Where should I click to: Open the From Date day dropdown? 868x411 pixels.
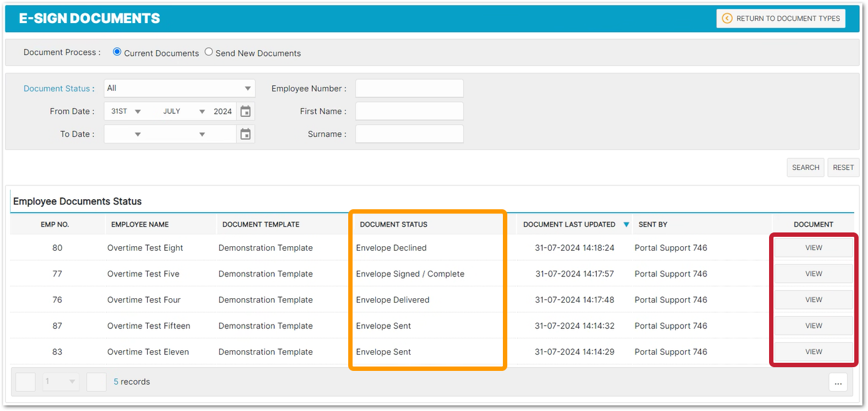coord(126,112)
